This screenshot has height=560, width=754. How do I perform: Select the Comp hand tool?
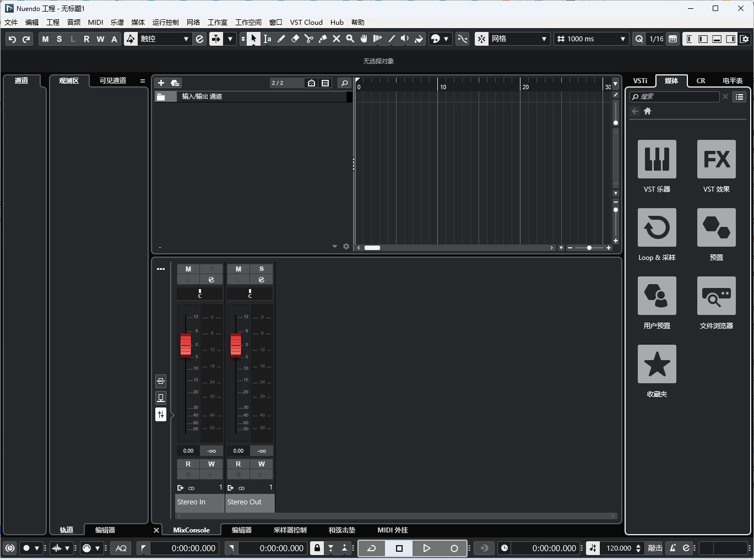pyautogui.click(x=364, y=39)
